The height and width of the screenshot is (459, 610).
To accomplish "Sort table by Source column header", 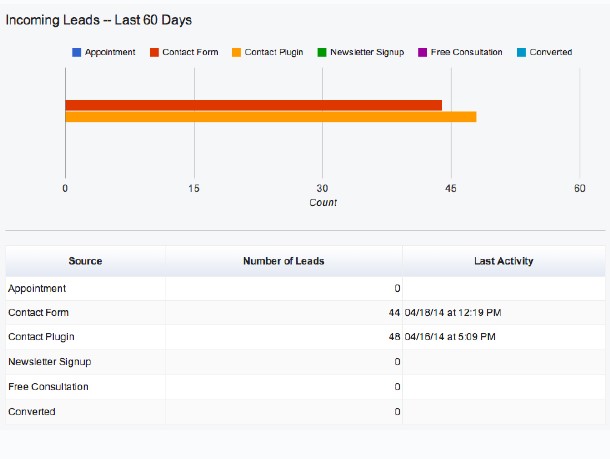I will 85,261.
